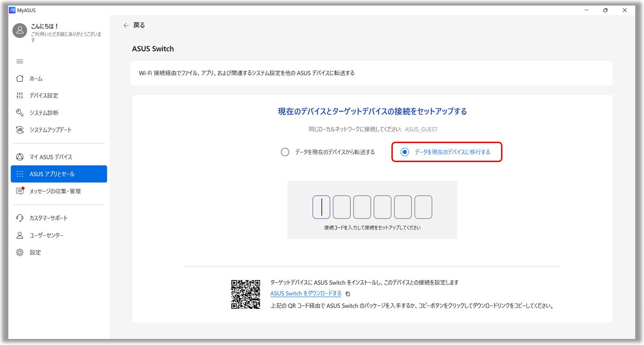This screenshot has width=644, height=345.
Task: Open ASUS アプリとセール in the sidebar
Action: 59,174
